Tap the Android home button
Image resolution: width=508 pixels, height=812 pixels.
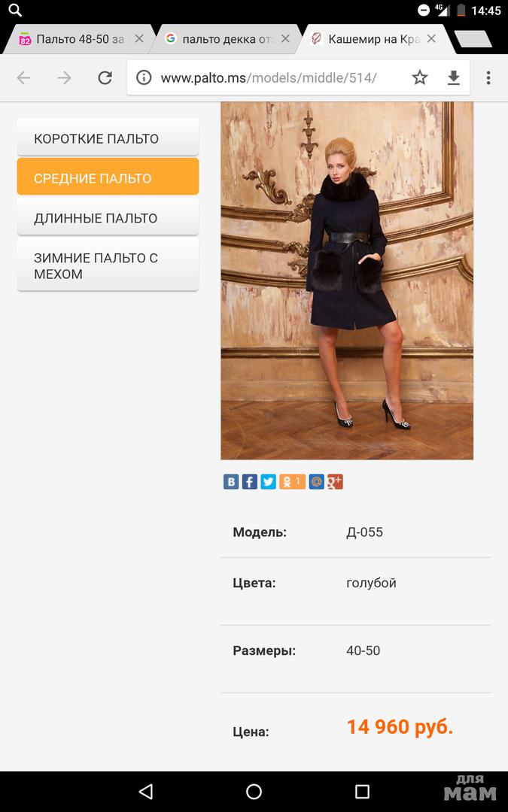[x=254, y=791]
